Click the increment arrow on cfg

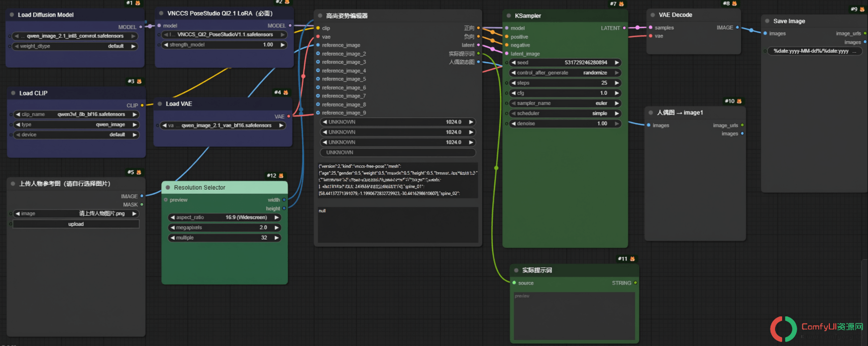617,93
